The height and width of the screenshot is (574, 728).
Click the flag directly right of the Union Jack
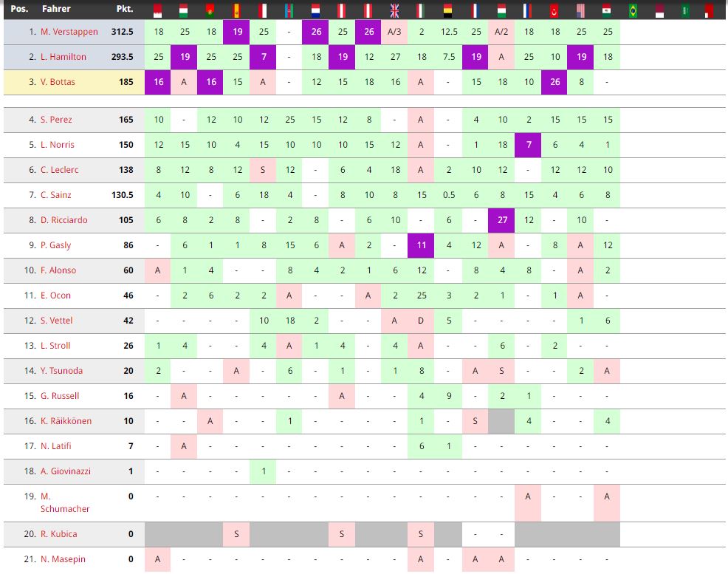click(421, 10)
